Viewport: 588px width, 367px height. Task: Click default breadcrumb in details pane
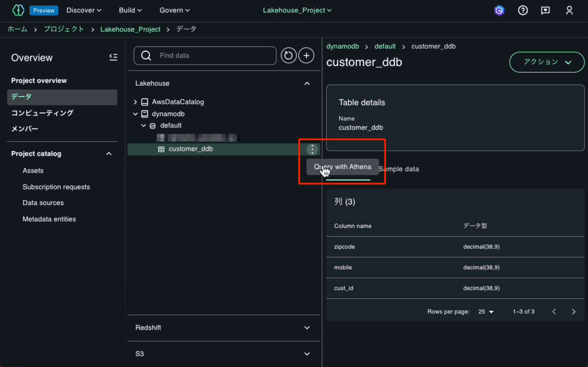tap(385, 46)
